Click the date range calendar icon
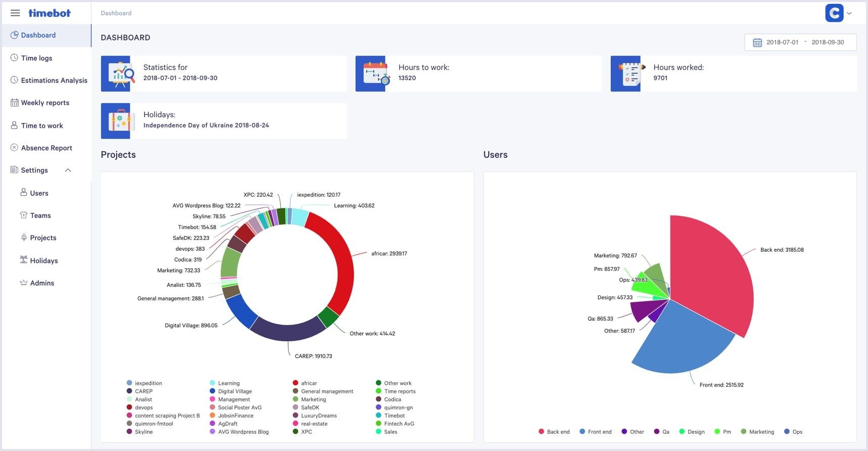The image size is (868, 451). click(x=757, y=42)
